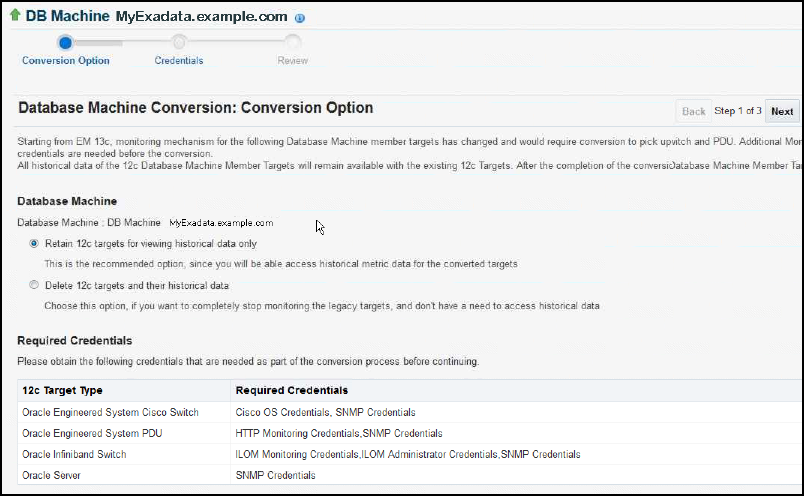This screenshot has height=496, width=804.
Task: Click the Review step circle
Action: click(292, 42)
